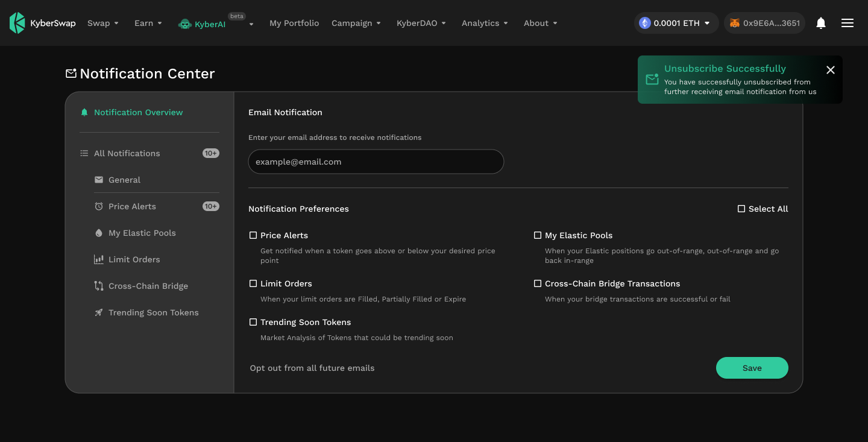Click Opt out from all future emails
This screenshot has height=442, width=868.
click(312, 368)
